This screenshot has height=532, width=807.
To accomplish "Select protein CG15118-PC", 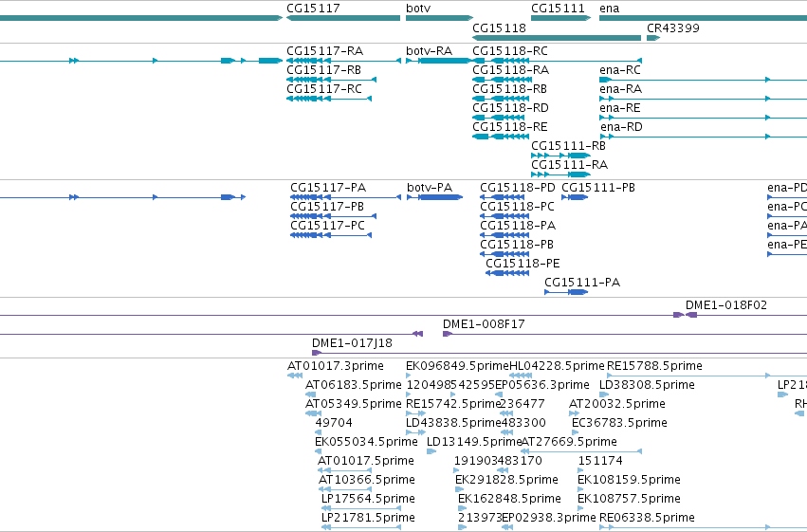I will tap(517, 207).
